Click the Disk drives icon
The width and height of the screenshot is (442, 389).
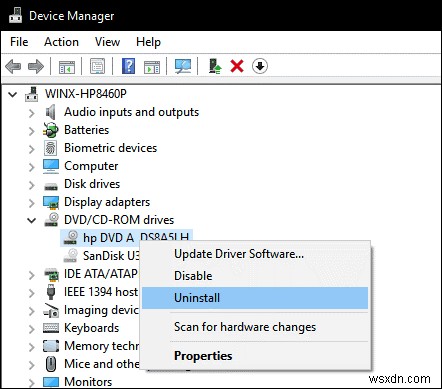click(x=51, y=186)
